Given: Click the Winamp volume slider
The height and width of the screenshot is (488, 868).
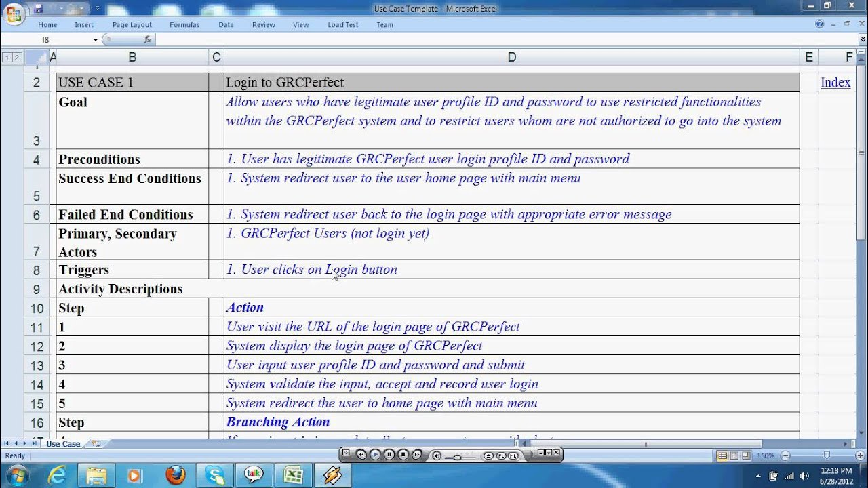Looking at the screenshot, I should tap(460, 457).
